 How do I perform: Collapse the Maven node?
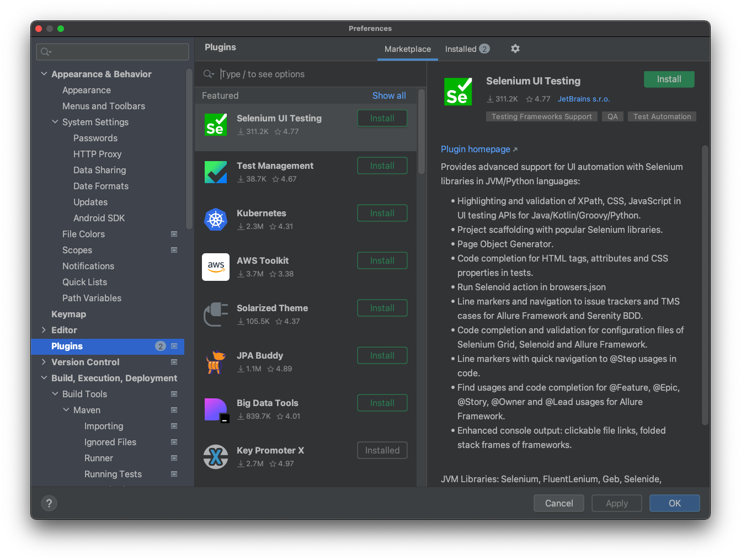66,409
